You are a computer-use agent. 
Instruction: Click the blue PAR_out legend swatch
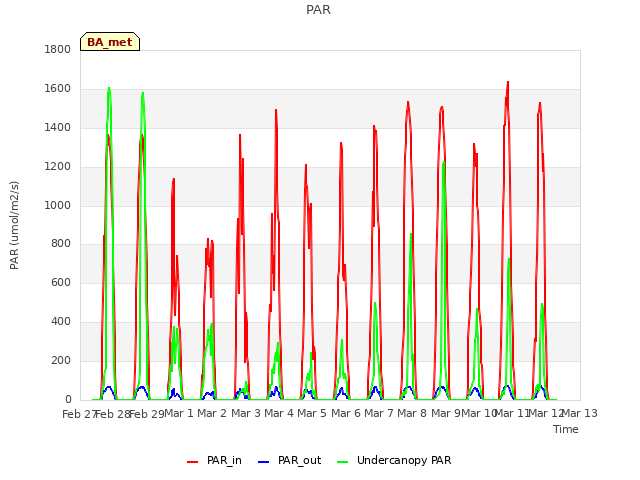tap(264, 462)
